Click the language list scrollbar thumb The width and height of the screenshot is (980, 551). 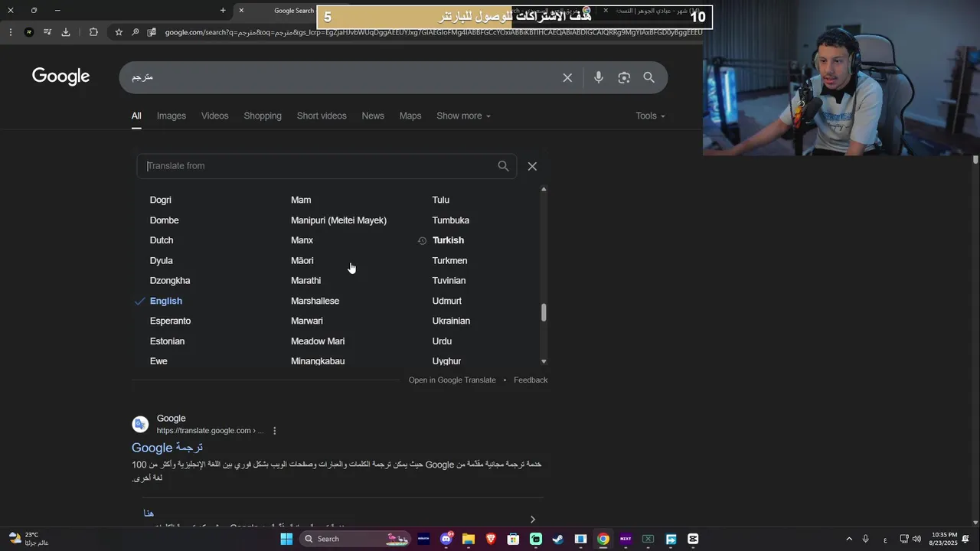point(544,312)
